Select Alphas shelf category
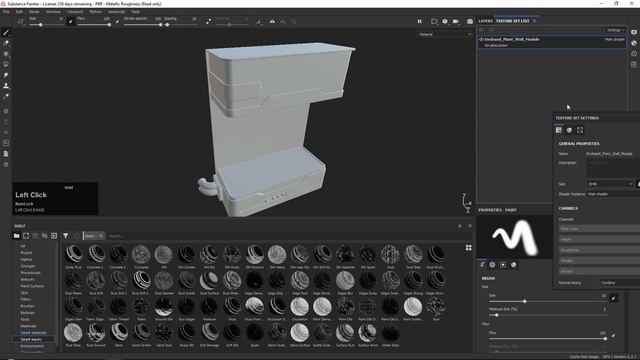Viewport: 640px width, 360px height. 26,259
